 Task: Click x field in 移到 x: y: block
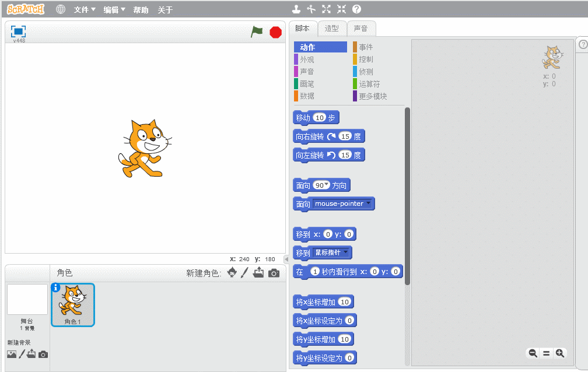pos(328,234)
